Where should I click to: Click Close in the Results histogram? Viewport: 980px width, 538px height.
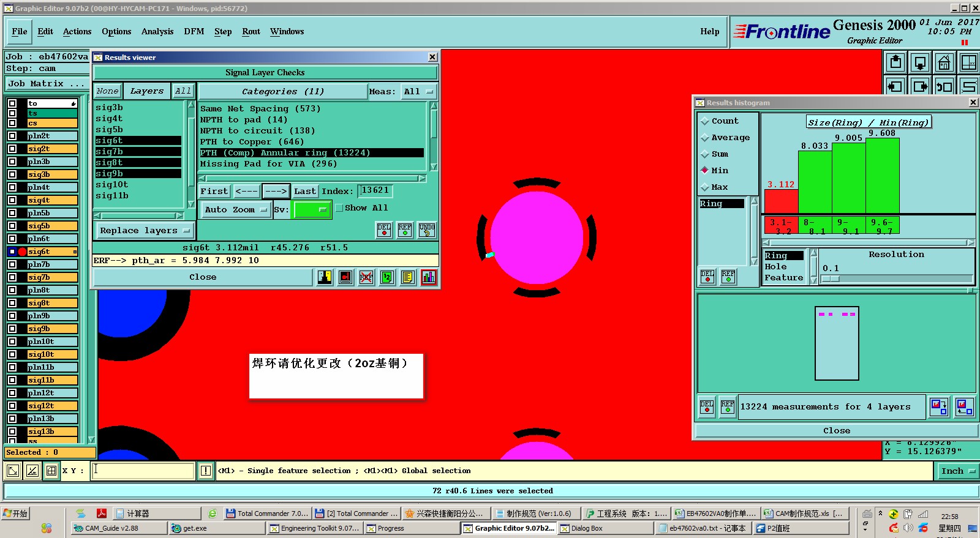[837, 431]
